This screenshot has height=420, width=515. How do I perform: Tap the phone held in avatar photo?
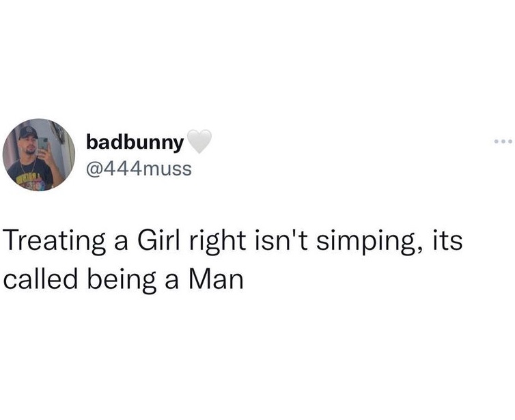click(43, 145)
